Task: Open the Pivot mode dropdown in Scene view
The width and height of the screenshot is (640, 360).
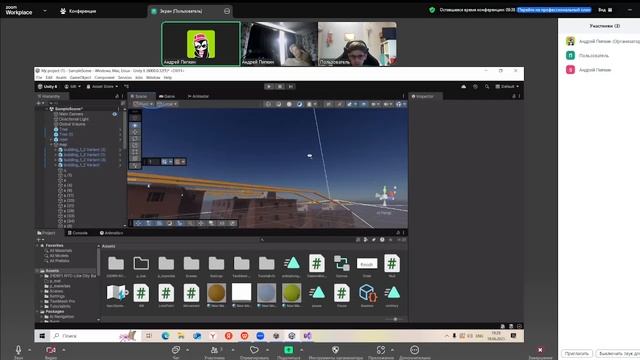Action: (143, 104)
